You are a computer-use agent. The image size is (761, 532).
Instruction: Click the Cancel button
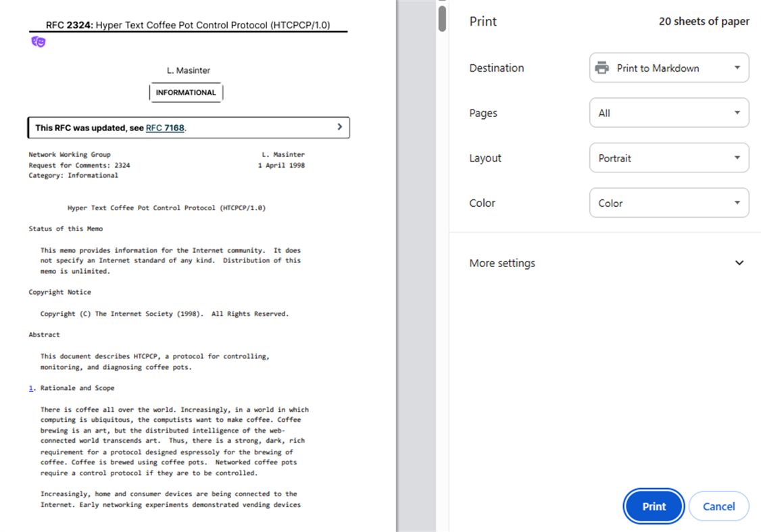(719, 506)
